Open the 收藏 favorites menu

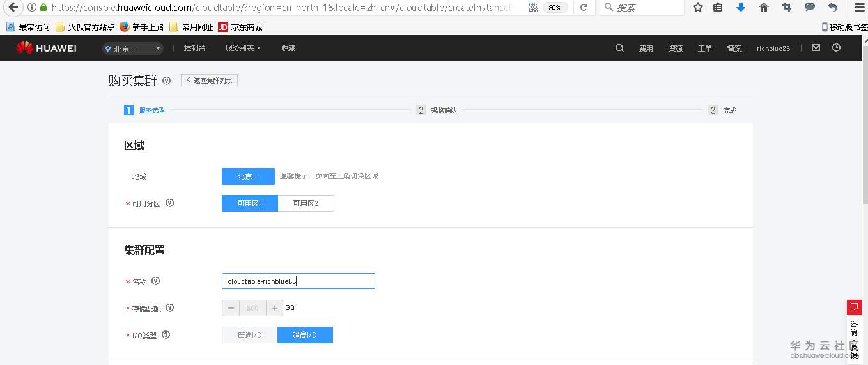coord(288,48)
